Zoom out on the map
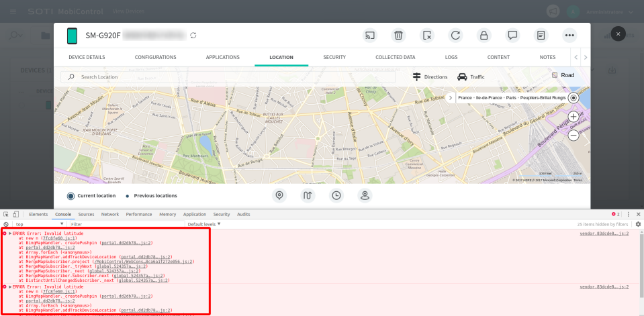Viewport: 644px width, 316px height. tap(573, 136)
